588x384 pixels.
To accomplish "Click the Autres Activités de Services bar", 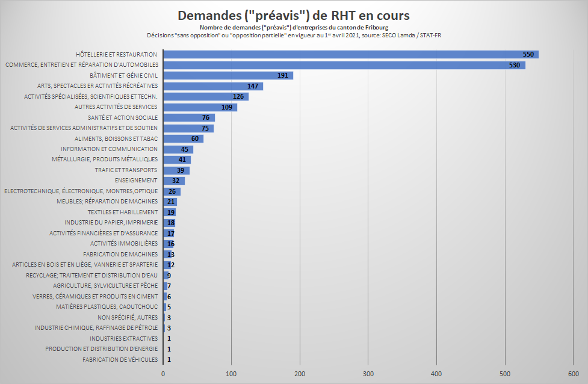I will (x=200, y=107).
